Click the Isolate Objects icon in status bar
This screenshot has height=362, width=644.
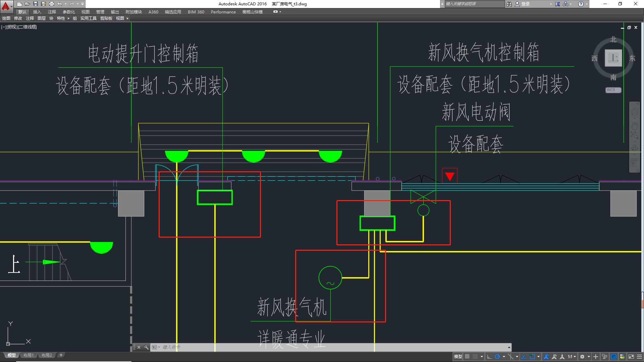pyautogui.click(x=604, y=357)
